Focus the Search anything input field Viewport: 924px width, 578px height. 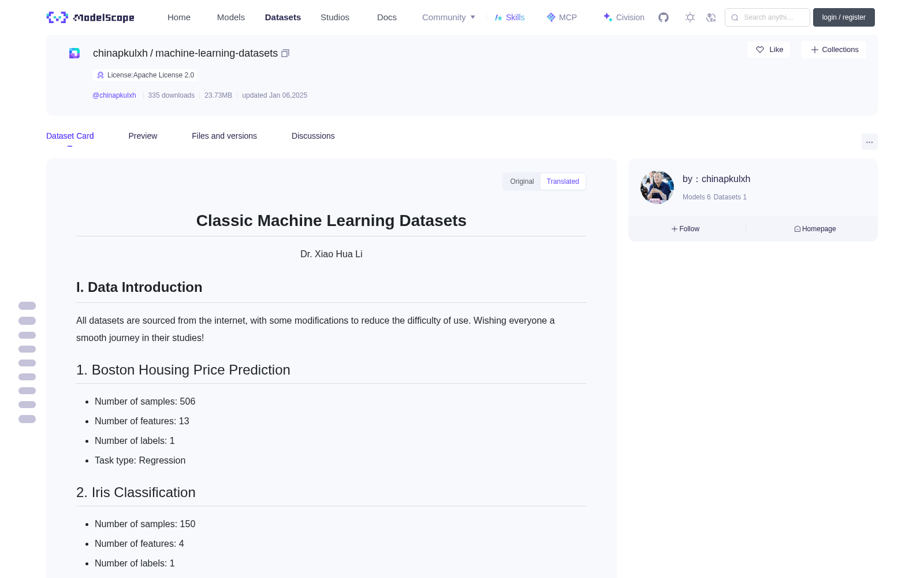[767, 17]
